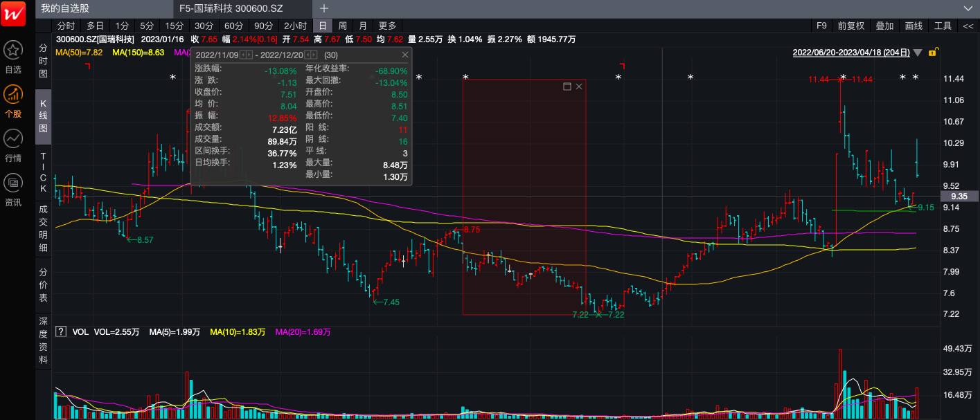Collapse the panel with the << button
This screenshot has height=420, width=980.
pos(968,26)
